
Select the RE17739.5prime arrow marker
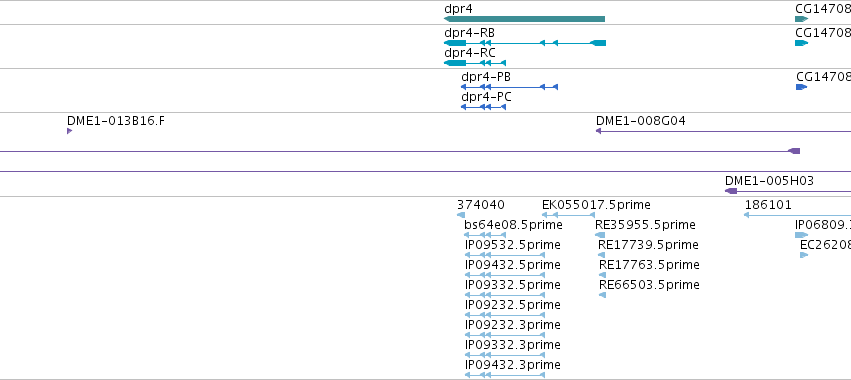[602, 255]
